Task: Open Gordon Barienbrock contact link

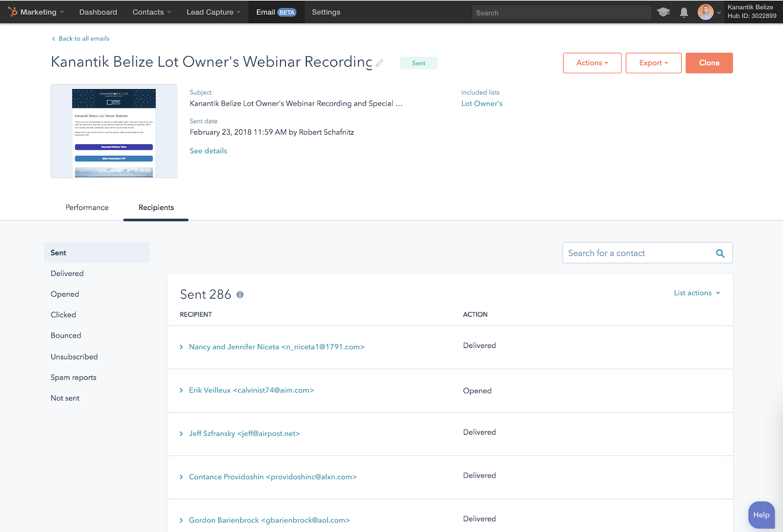Action: (x=269, y=520)
